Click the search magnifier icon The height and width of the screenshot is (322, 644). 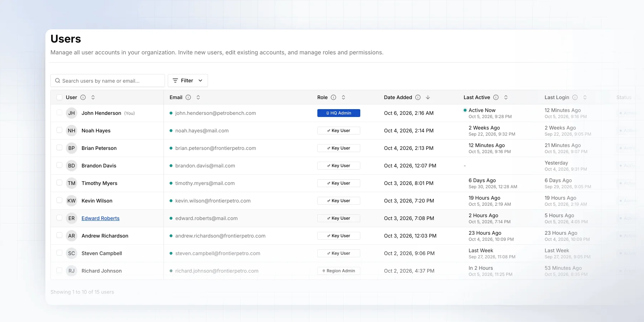tap(58, 81)
